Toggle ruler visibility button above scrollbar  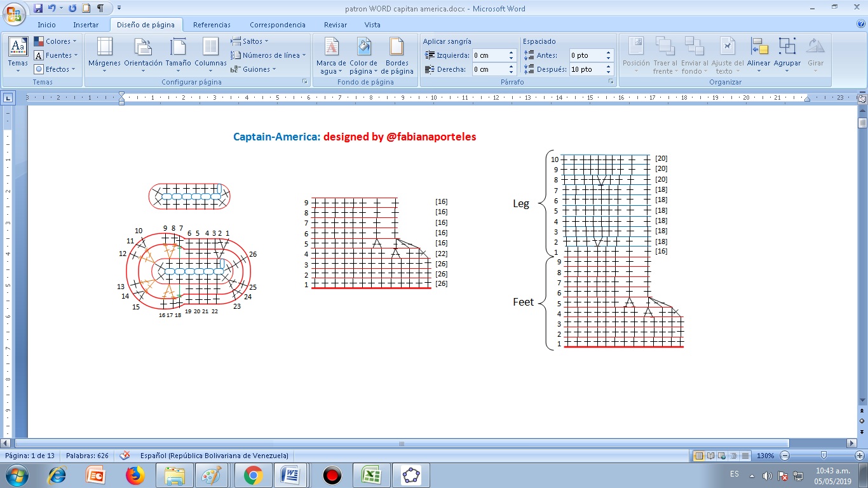tap(862, 99)
